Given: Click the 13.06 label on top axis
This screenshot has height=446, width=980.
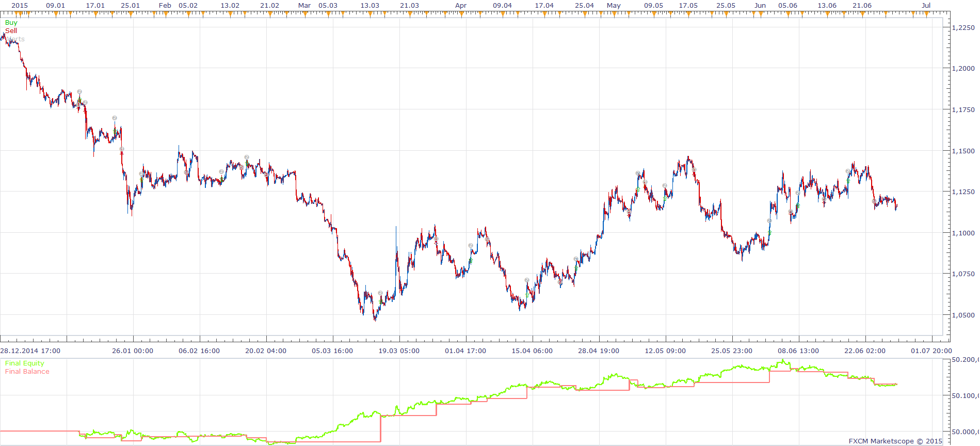Looking at the screenshot, I should pyautogui.click(x=827, y=6).
